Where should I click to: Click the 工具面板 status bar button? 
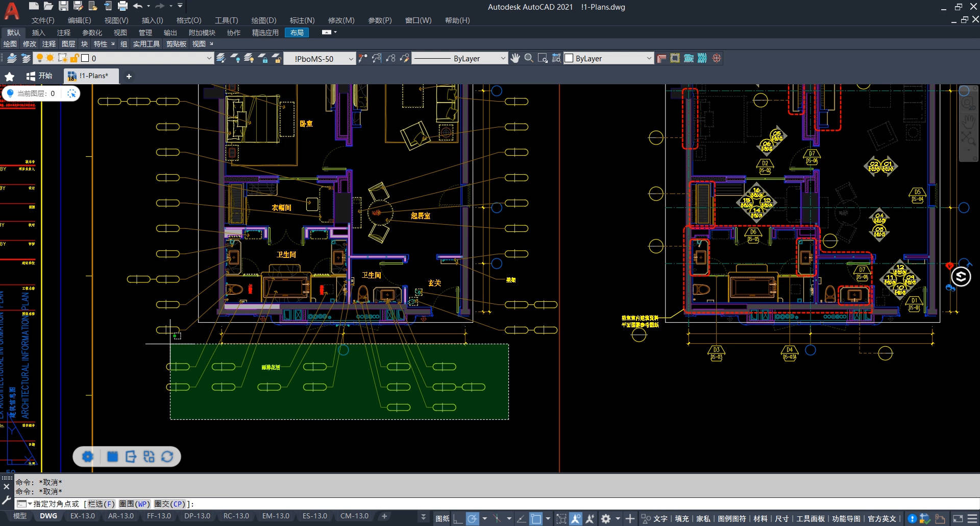(x=811, y=519)
